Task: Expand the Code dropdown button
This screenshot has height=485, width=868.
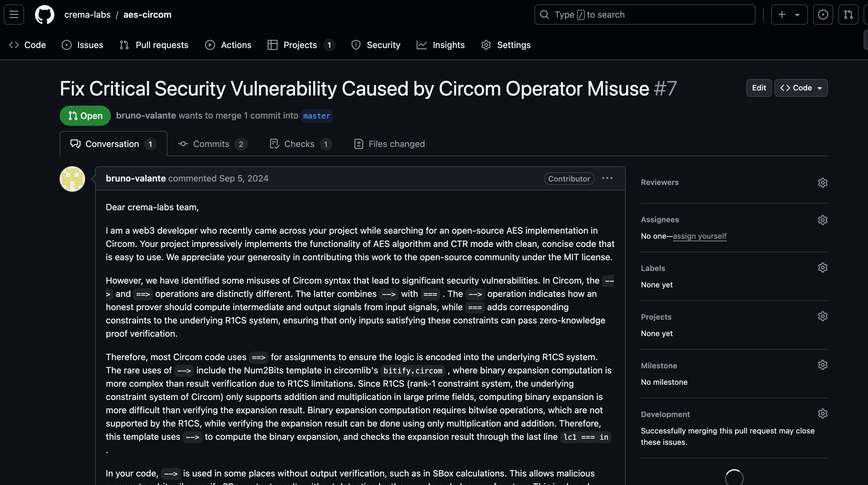Action: click(x=801, y=88)
